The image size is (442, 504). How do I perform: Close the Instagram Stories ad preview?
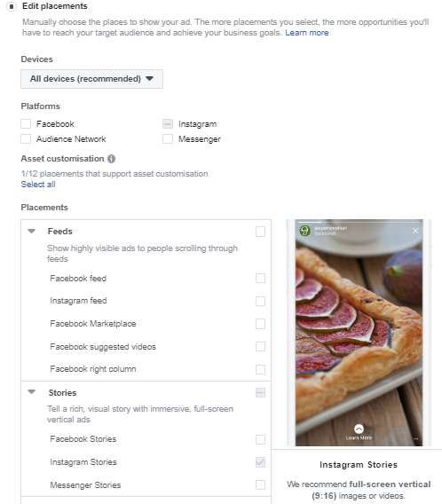pos(415,231)
